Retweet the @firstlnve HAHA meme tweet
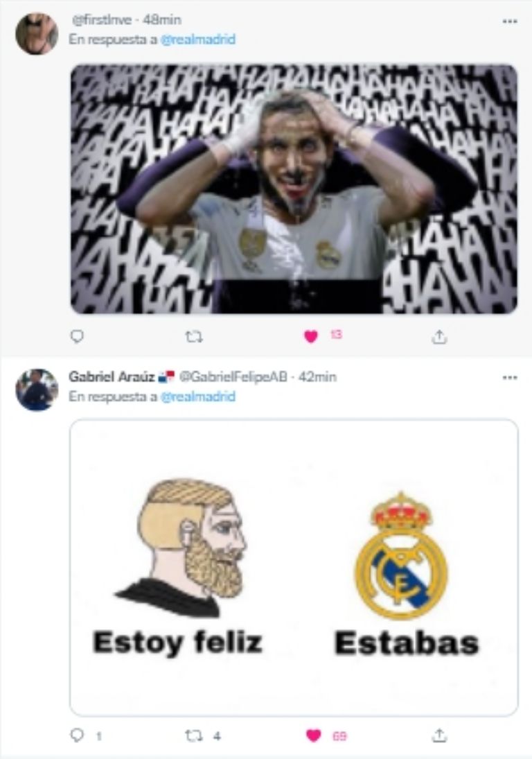 [x=195, y=336]
